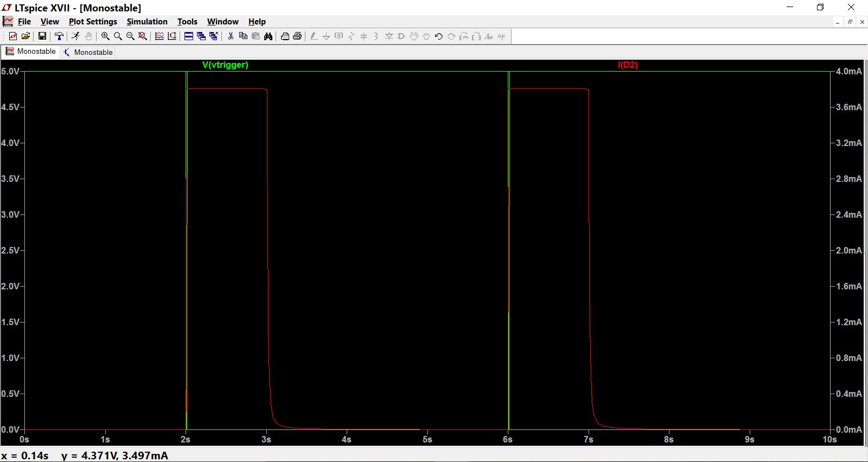This screenshot has height=462, width=868.
Task: Click the 10s time axis label
Action: [829, 439]
